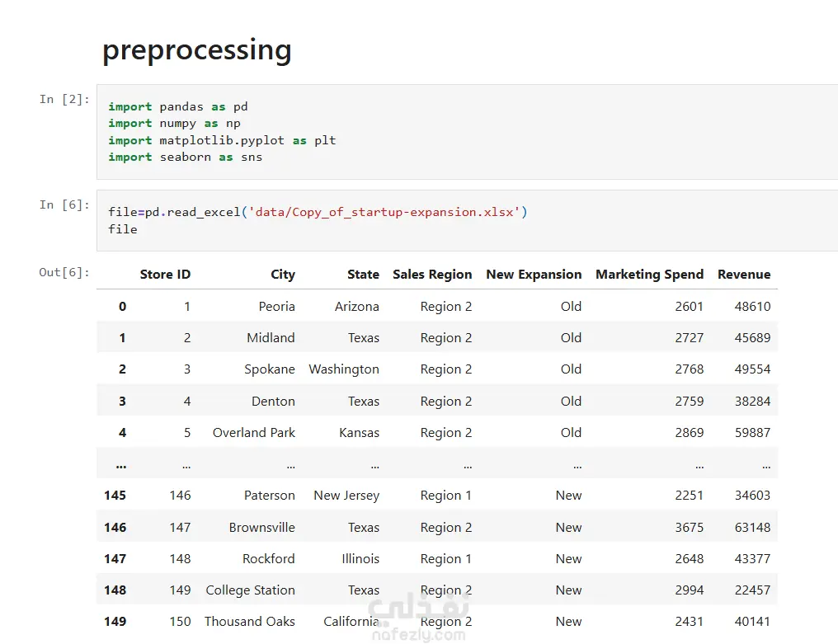Click the Peoria city cell
Viewport: 838px width, 644px height.
[x=277, y=306]
